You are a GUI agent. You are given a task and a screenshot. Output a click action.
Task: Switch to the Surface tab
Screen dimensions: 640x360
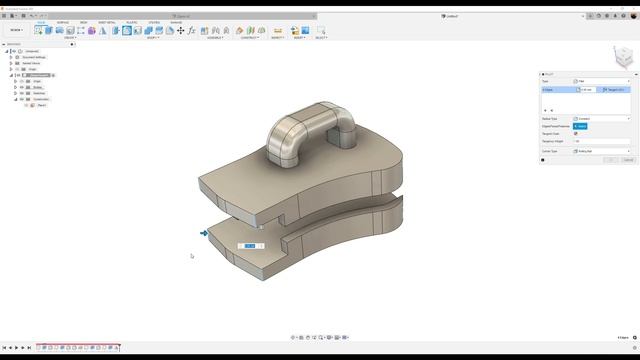(63, 22)
